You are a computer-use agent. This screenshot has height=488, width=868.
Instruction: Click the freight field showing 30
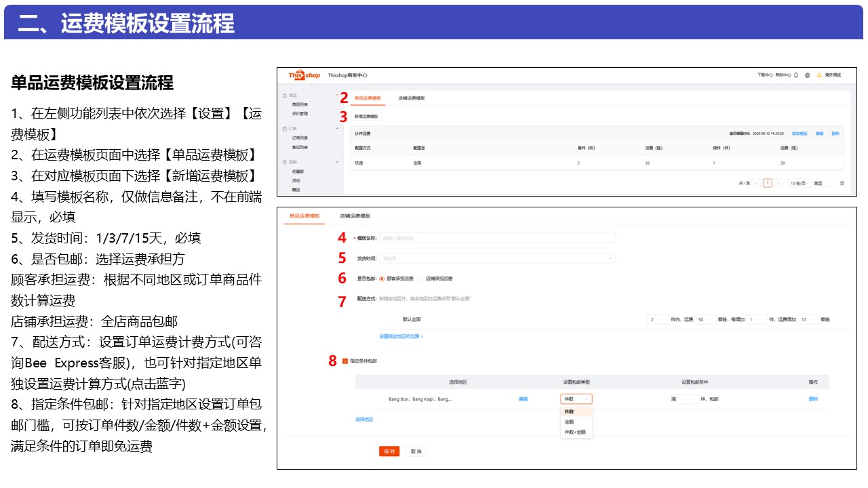[x=705, y=319]
